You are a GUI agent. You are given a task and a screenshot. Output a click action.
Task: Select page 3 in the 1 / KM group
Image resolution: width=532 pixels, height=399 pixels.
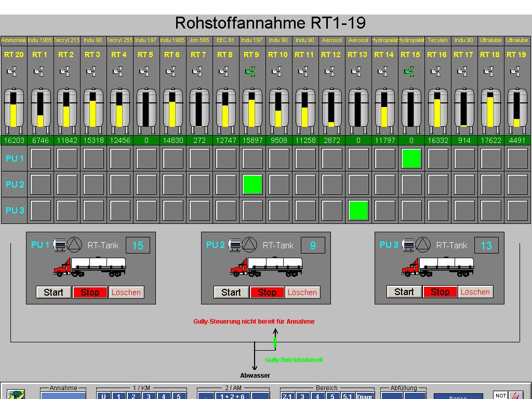click(x=148, y=397)
